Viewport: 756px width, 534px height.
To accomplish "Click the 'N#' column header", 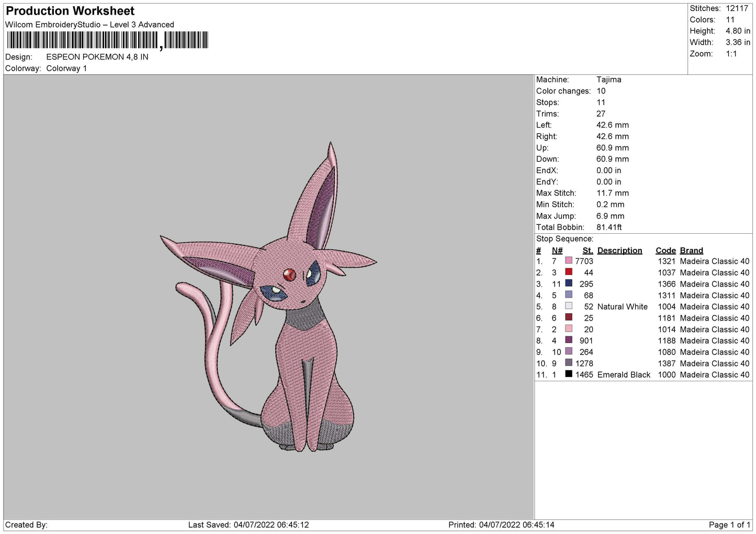I will (557, 251).
